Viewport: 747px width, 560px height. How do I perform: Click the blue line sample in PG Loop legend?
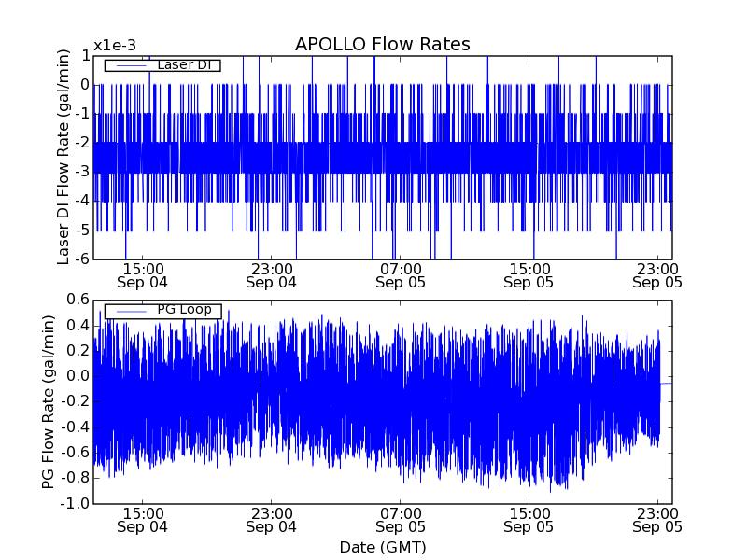pos(129,312)
